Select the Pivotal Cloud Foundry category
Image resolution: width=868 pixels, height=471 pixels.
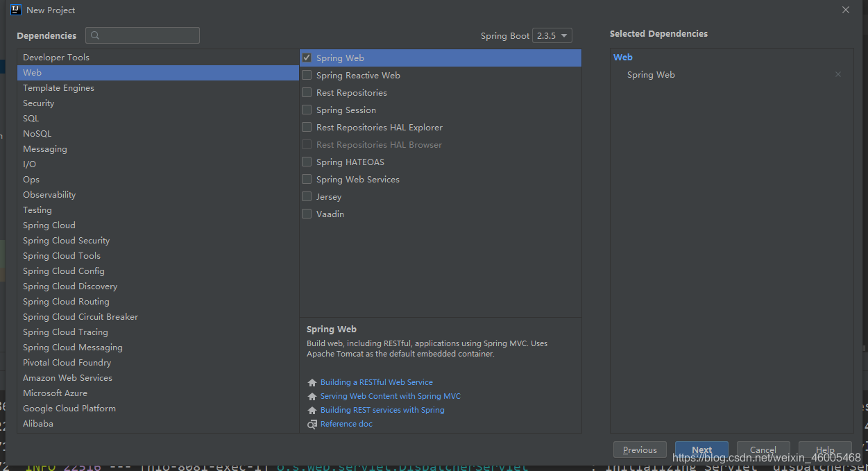click(x=158, y=363)
